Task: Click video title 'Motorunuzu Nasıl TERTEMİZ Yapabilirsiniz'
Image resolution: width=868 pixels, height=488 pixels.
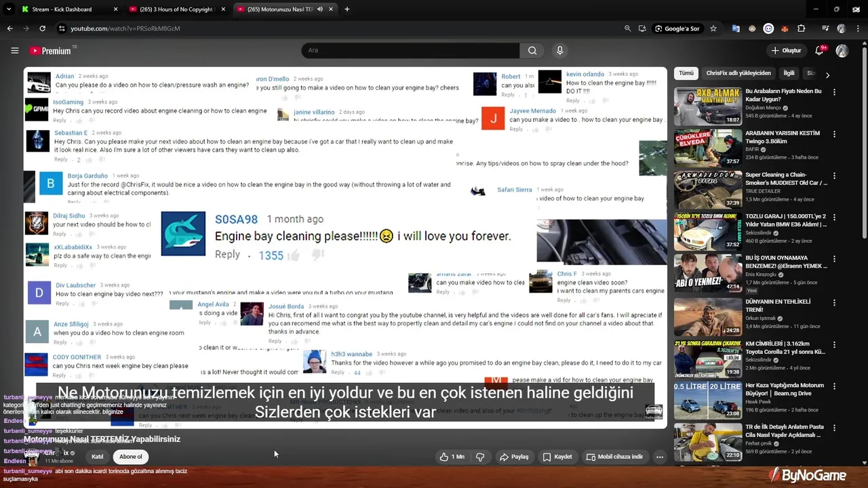Action: (x=102, y=439)
